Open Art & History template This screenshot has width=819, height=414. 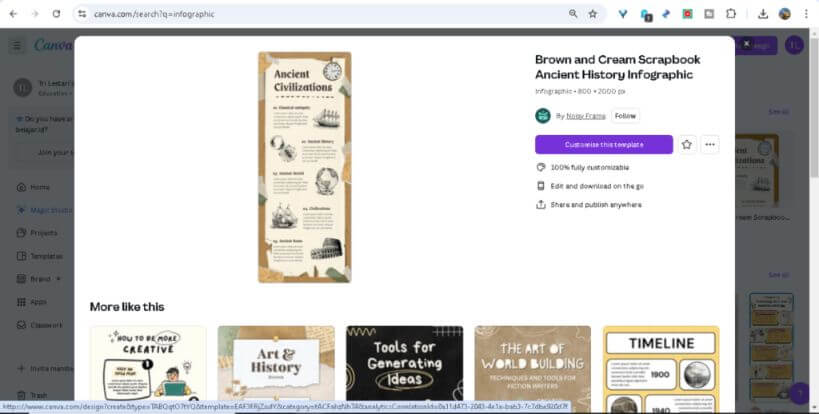point(276,363)
